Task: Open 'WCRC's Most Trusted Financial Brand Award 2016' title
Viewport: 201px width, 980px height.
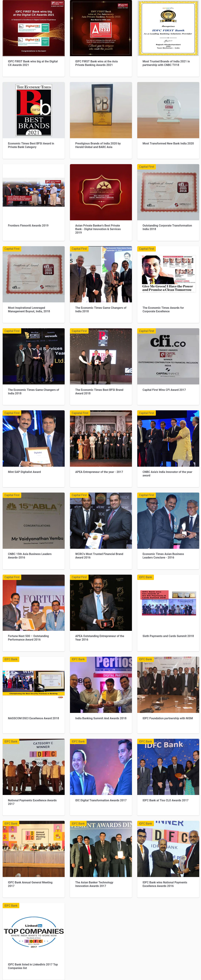Action: click(99, 556)
